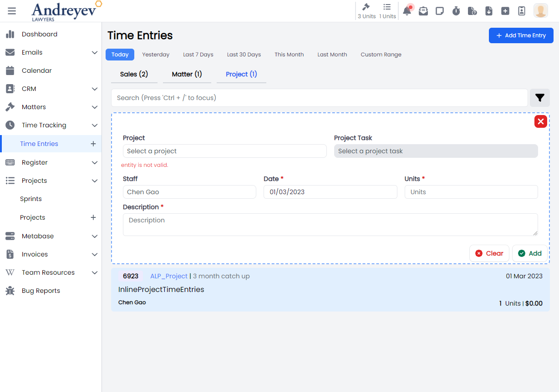
Task: Click into the Units input field
Action: point(471,192)
